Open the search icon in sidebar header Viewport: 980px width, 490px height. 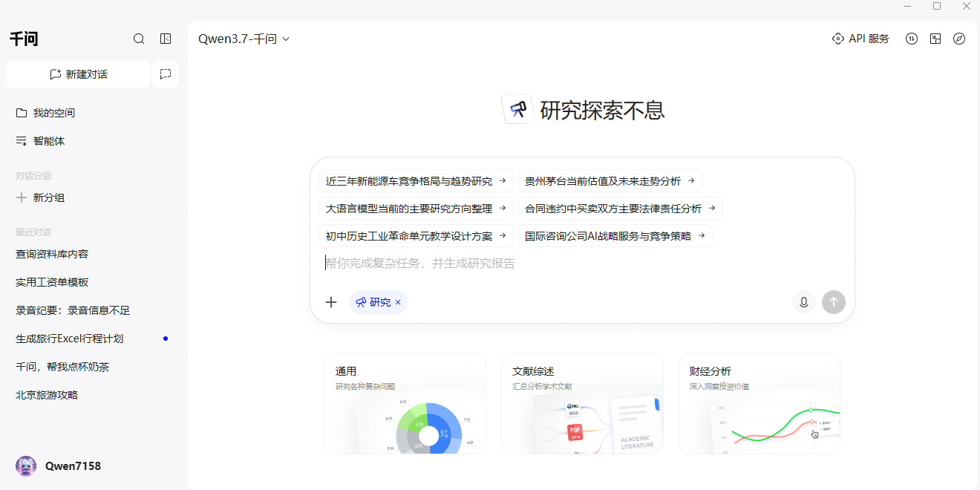tap(139, 39)
